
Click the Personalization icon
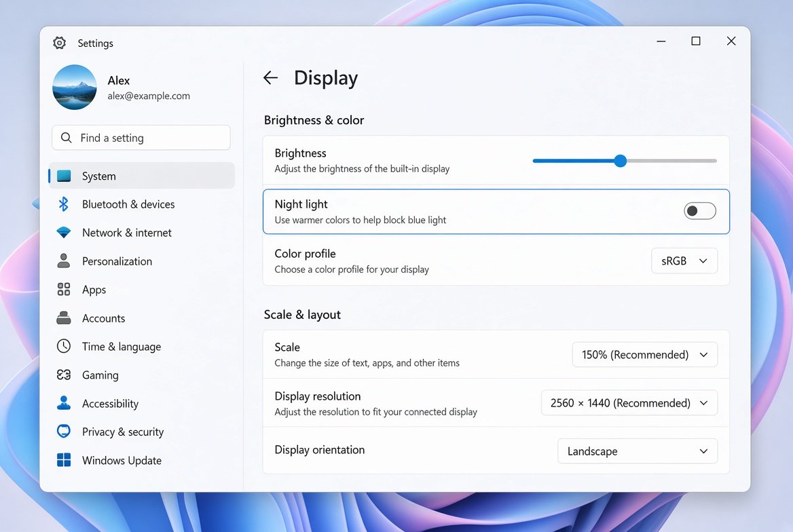64,261
